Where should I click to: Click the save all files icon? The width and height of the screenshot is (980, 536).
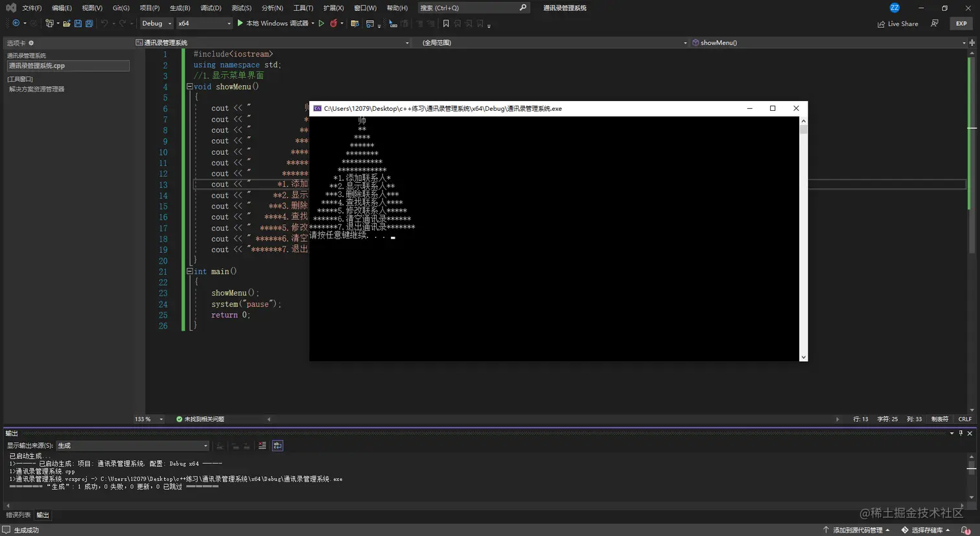point(89,23)
